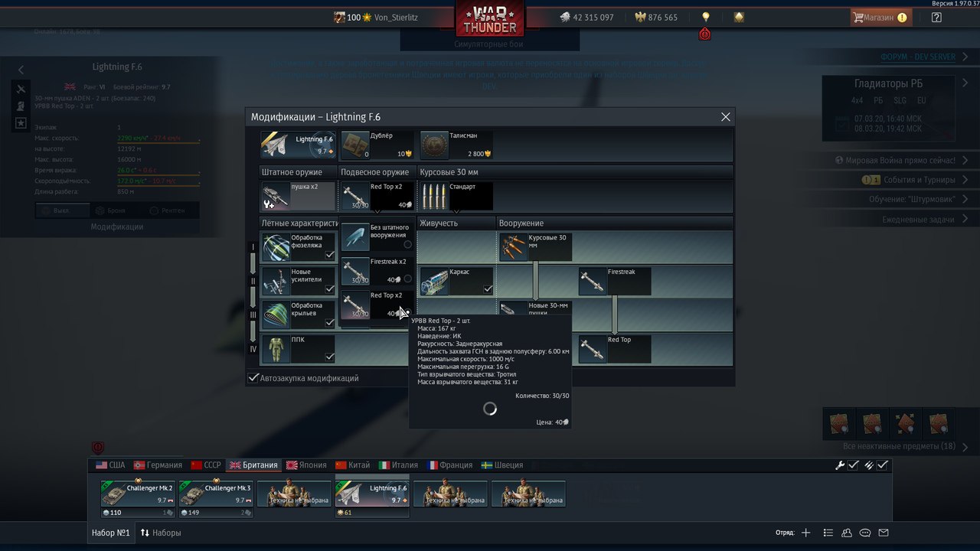The image size is (980, 551).
Task: Switch to the СССР country tab
Action: click(207, 465)
